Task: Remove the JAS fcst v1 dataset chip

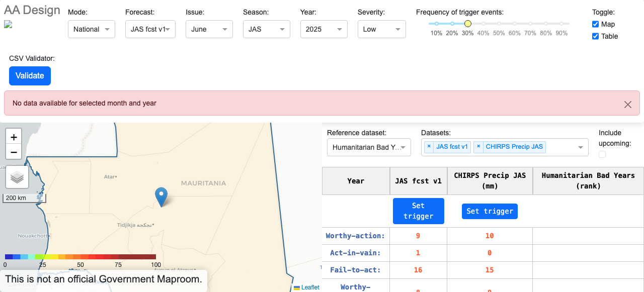Action: (428, 147)
